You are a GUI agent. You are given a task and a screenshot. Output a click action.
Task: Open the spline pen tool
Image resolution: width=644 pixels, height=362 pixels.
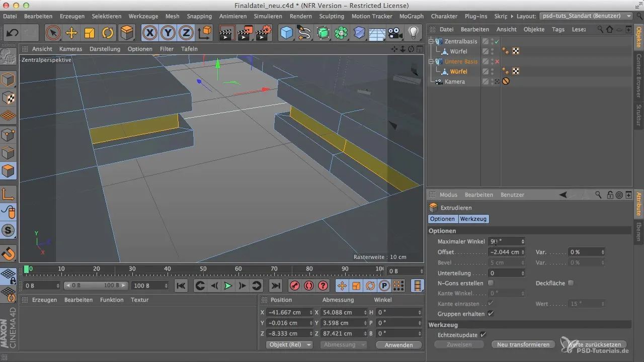(x=304, y=33)
